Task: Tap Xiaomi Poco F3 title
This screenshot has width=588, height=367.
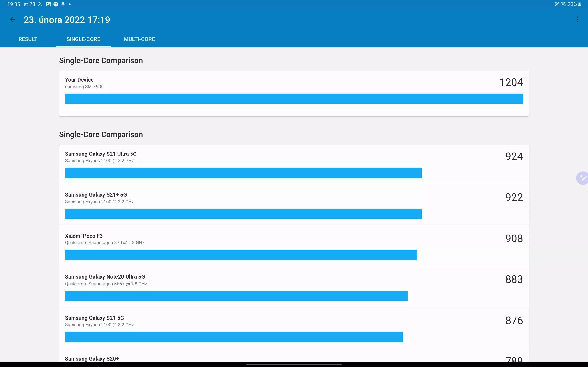Action: [x=84, y=236]
